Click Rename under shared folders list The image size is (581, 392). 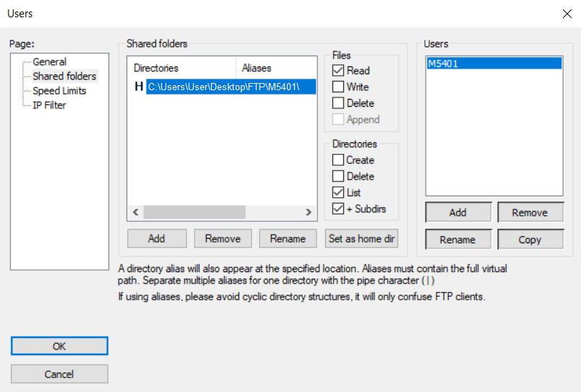point(288,238)
